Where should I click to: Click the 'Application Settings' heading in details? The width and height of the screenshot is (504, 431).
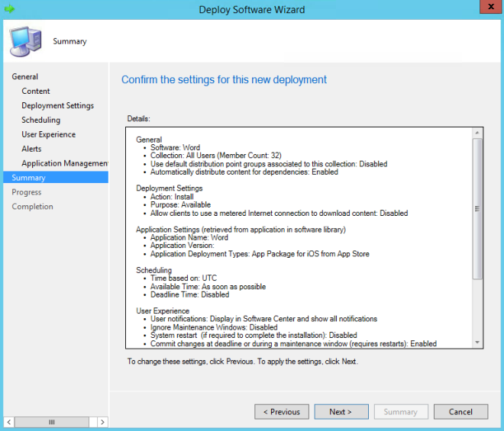241,230
